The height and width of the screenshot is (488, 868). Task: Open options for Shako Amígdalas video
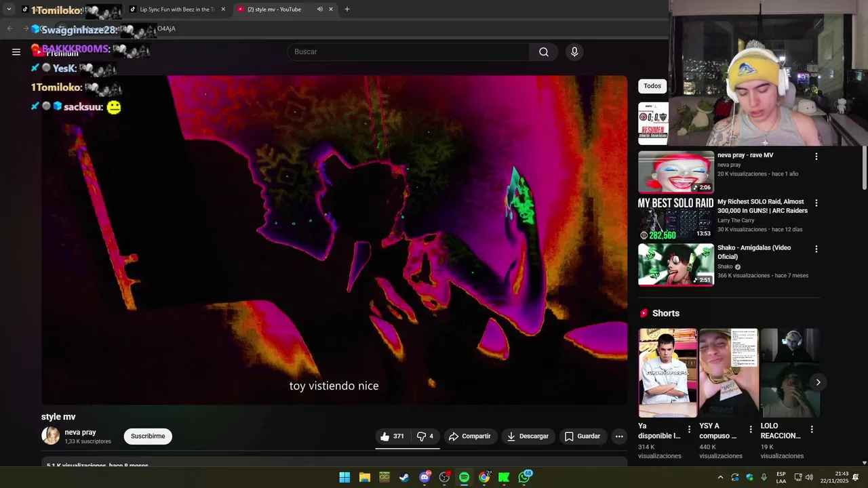pyautogui.click(x=816, y=249)
